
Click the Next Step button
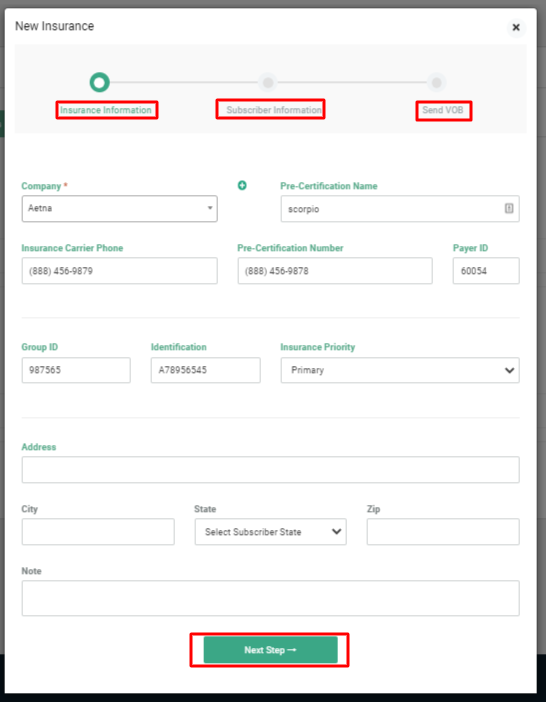point(270,650)
